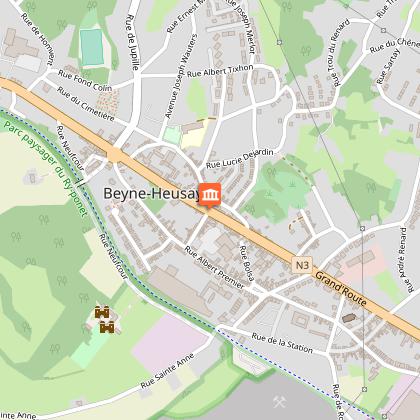The image size is (420, 420).
Task: Click the power pole square near Rue Joseph Merlot
Action: [x=279, y=42]
